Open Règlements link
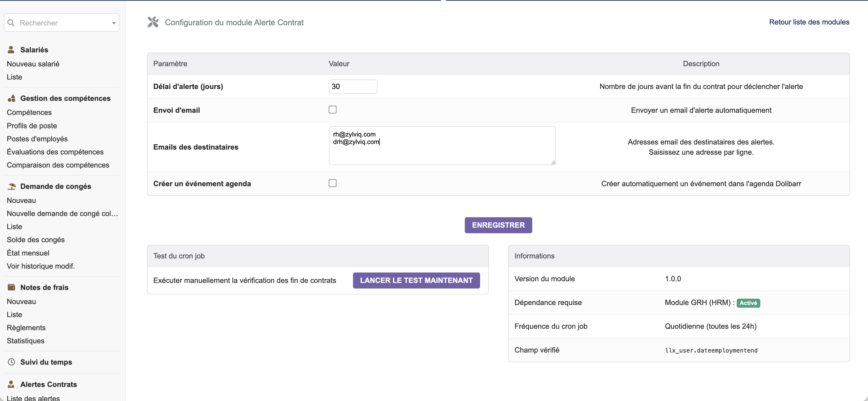 (26, 328)
